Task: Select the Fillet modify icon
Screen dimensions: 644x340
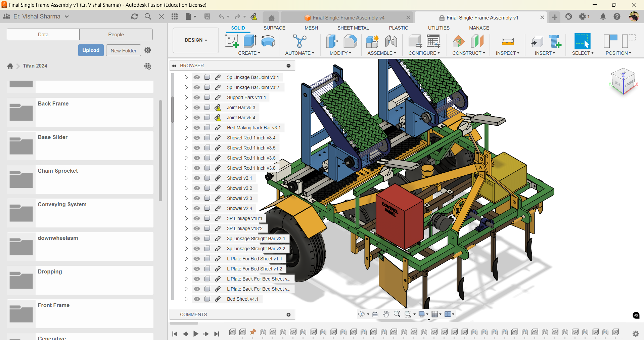Action: [350, 41]
